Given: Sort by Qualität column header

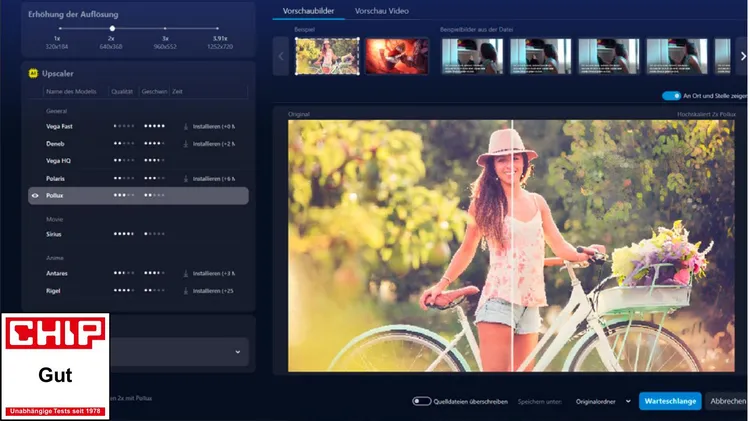Looking at the screenshot, I should click(x=122, y=91).
